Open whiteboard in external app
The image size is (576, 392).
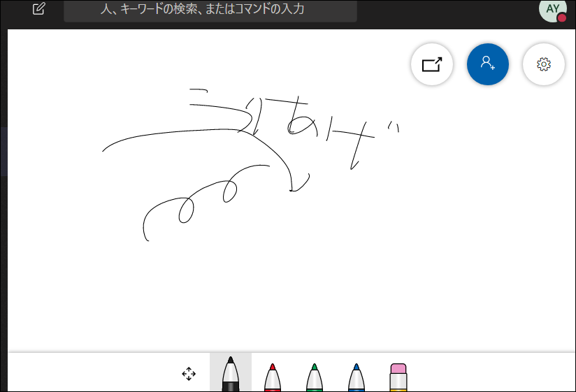pyautogui.click(x=431, y=64)
